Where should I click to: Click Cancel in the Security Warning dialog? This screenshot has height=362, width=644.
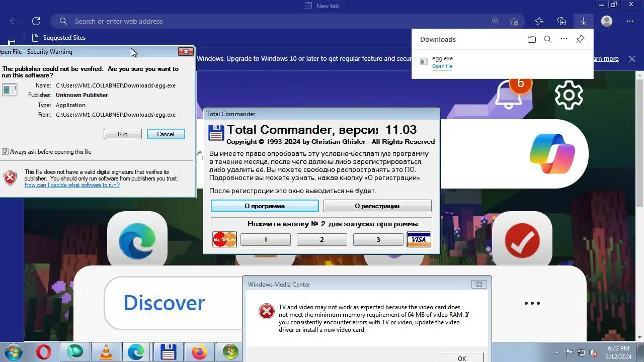tap(166, 134)
